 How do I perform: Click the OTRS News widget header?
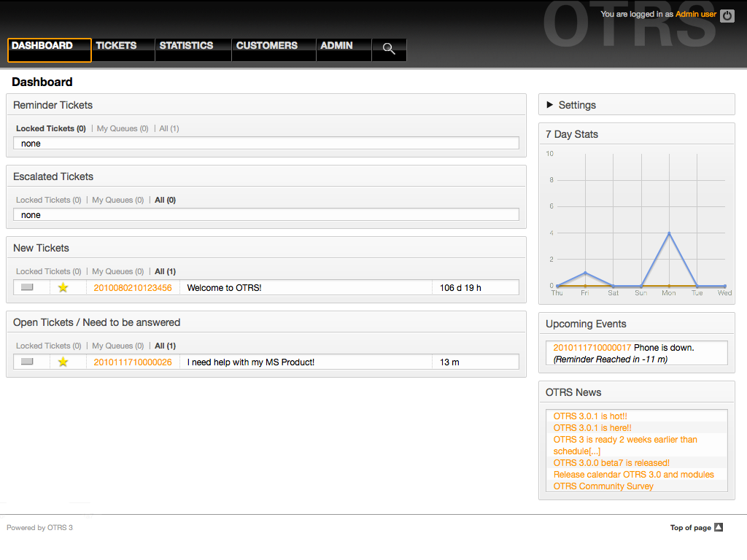pos(636,392)
